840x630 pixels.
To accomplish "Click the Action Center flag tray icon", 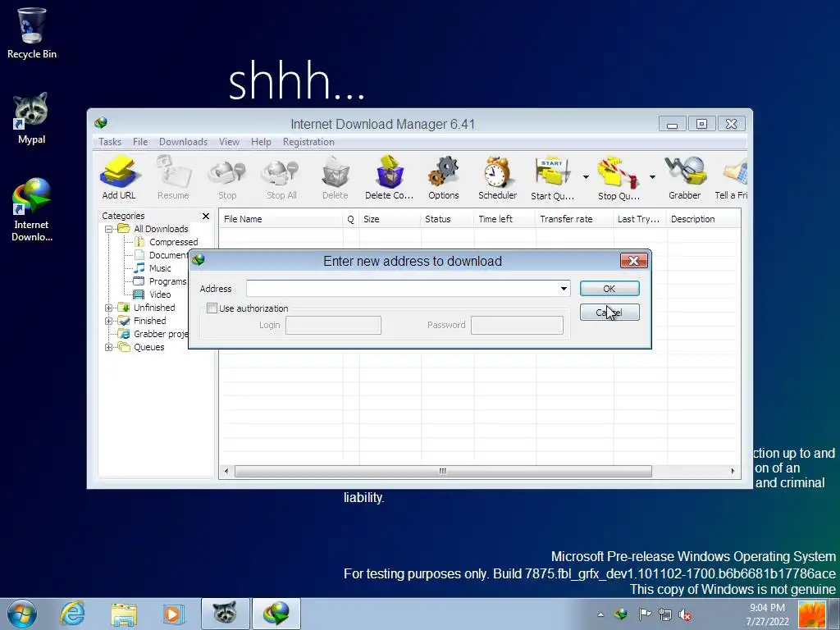I will click(x=645, y=614).
